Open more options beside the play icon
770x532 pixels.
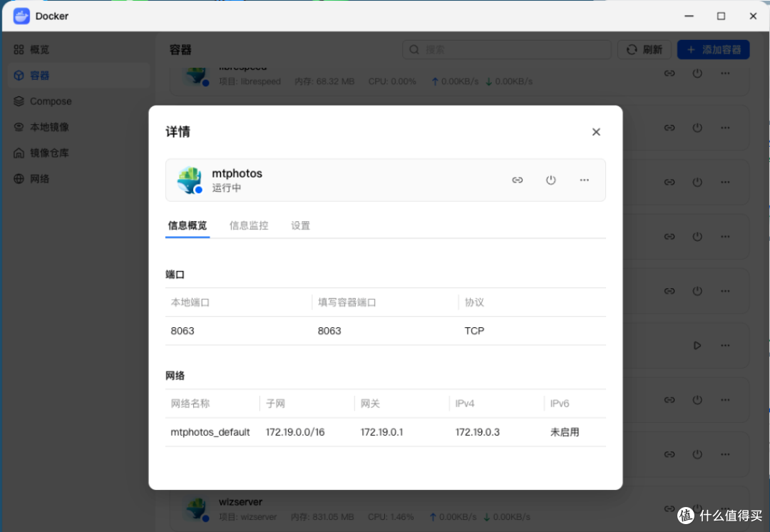725,345
